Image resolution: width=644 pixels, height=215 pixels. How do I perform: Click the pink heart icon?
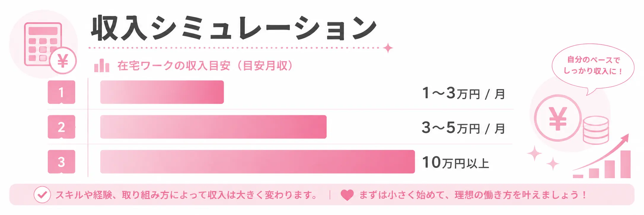(x=347, y=195)
